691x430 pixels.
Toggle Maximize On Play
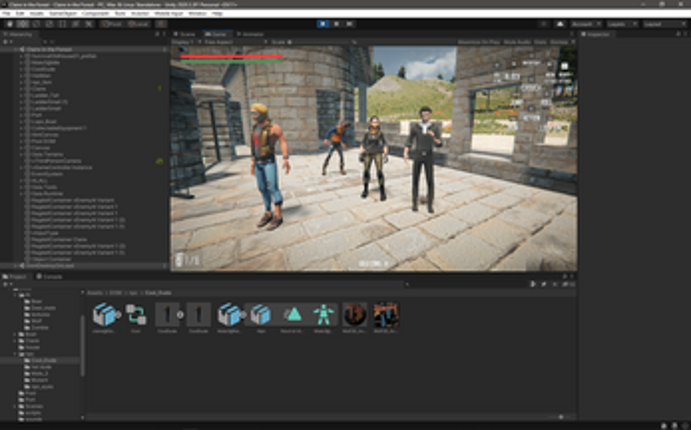point(478,42)
